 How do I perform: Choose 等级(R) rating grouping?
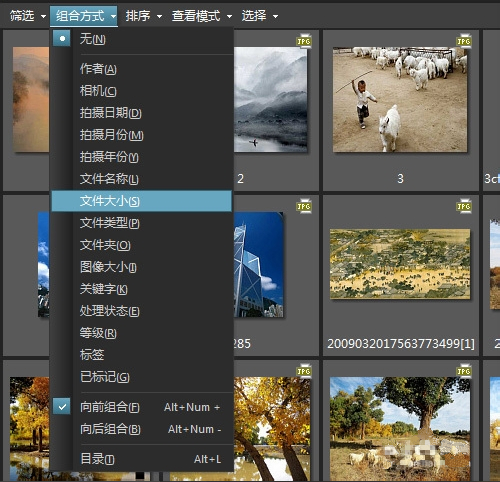pyautogui.click(x=142, y=333)
